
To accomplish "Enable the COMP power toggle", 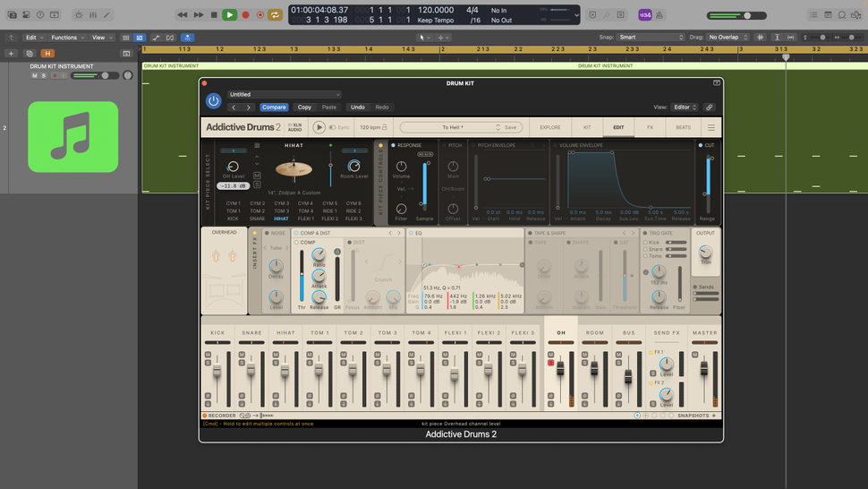I will [297, 243].
